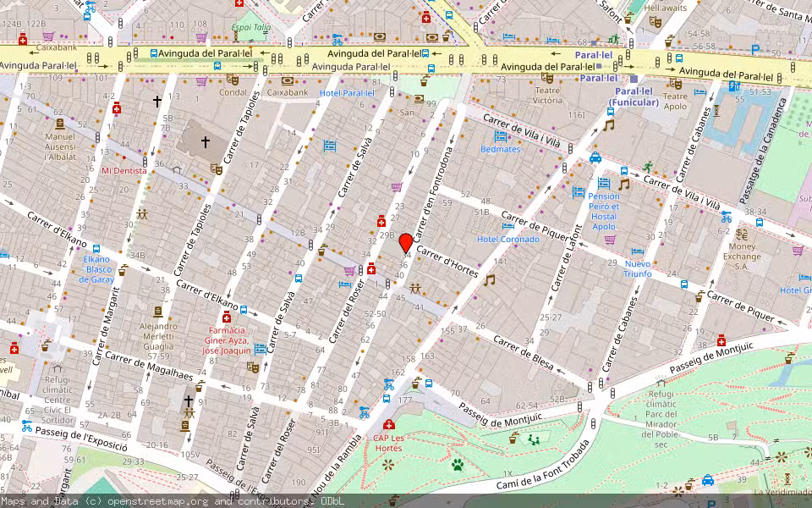This screenshot has height=508, width=812.
Task: Click the memorial icon above Alejandro Merletti Guaglia
Action: click(158, 312)
